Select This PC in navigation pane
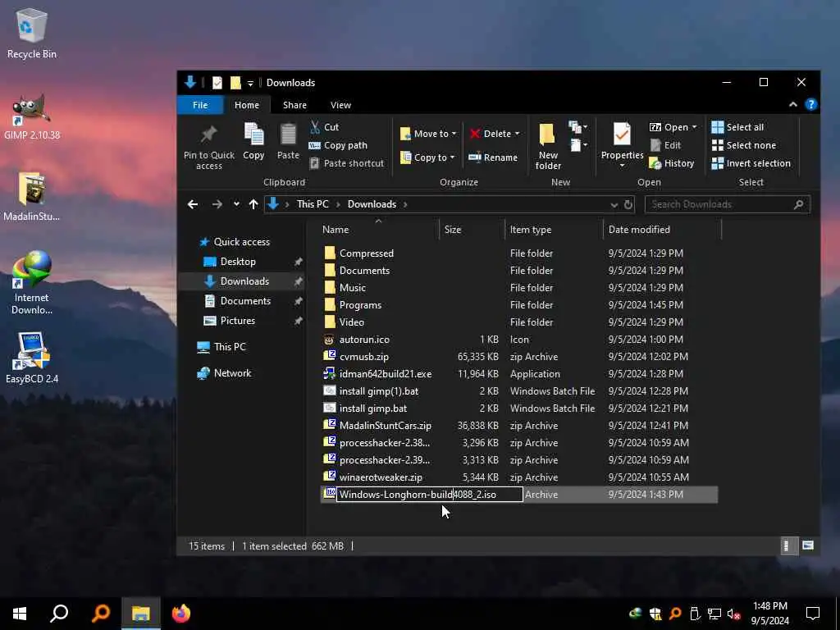Screen dimensions: 840x630 [x=230, y=347]
